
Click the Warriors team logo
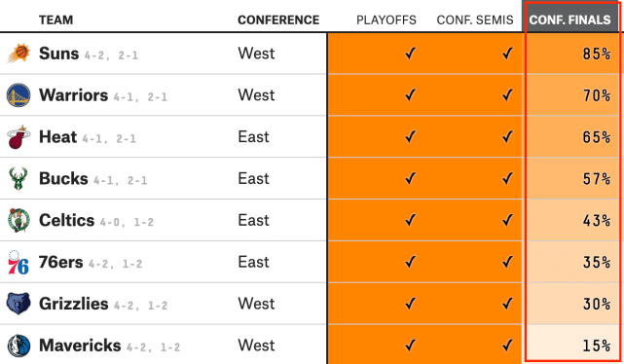(x=18, y=95)
